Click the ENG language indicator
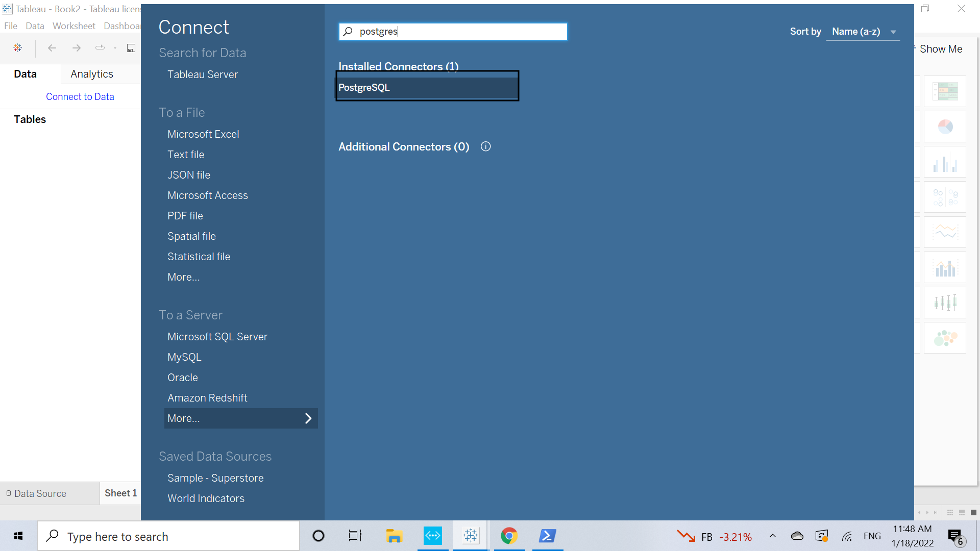This screenshot has width=980, height=551. click(872, 536)
